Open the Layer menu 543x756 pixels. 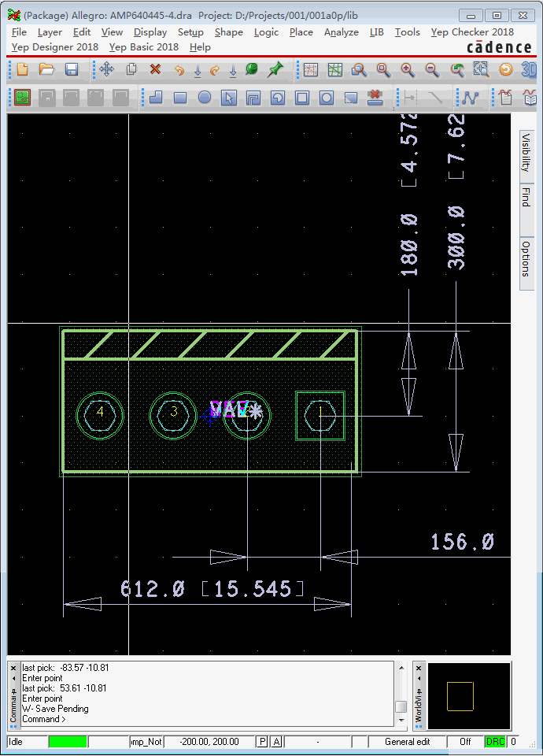(x=50, y=31)
